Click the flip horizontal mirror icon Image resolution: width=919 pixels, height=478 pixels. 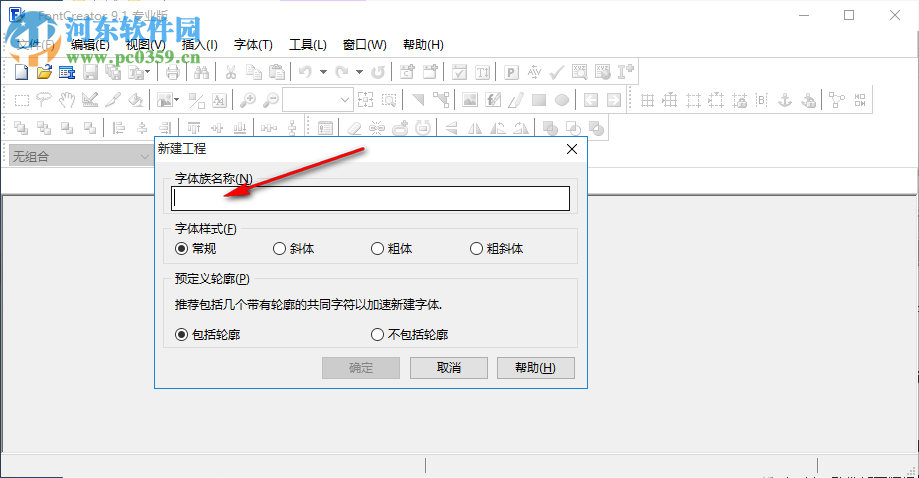click(475, 128)
